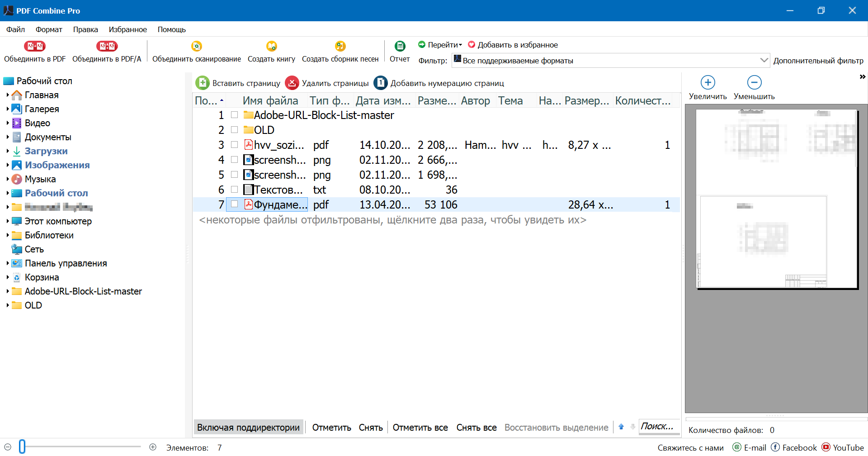
Task: Click the filtered files notice row
Action: 393,220
